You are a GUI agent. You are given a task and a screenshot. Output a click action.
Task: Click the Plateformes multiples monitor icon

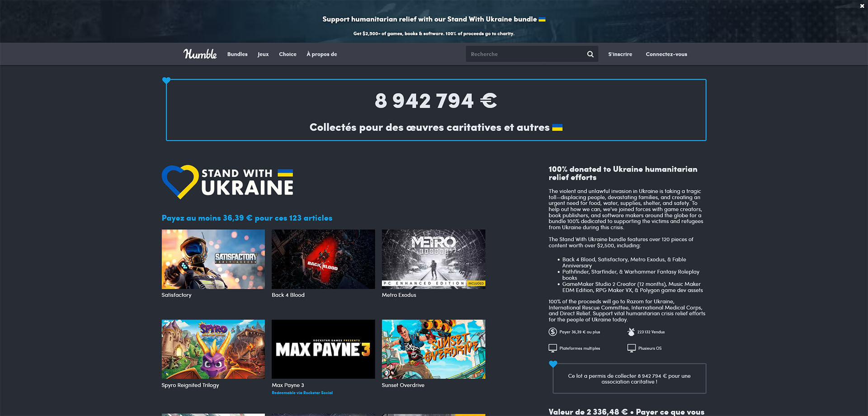(x=552, y=348)
